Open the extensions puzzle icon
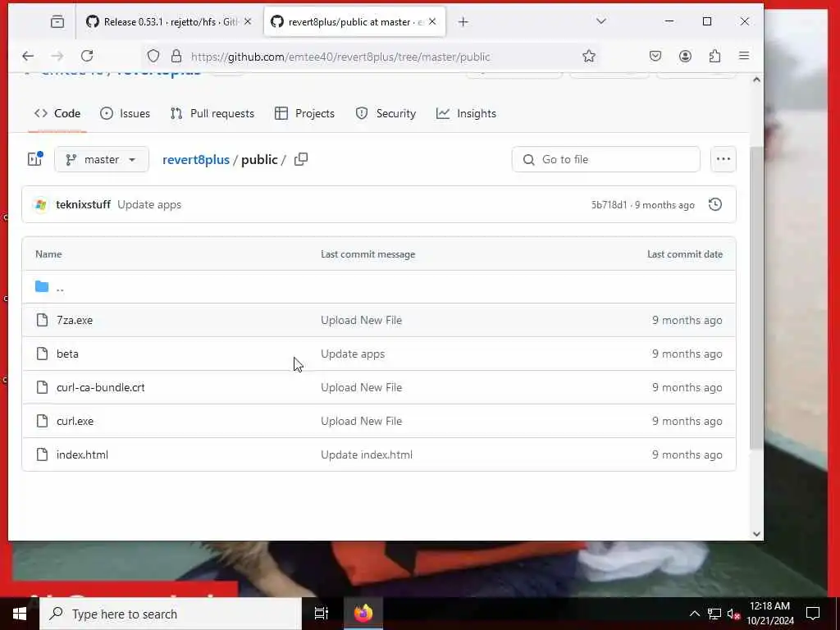Viewport: 840px width, 630px height. [x=714, y=57]
